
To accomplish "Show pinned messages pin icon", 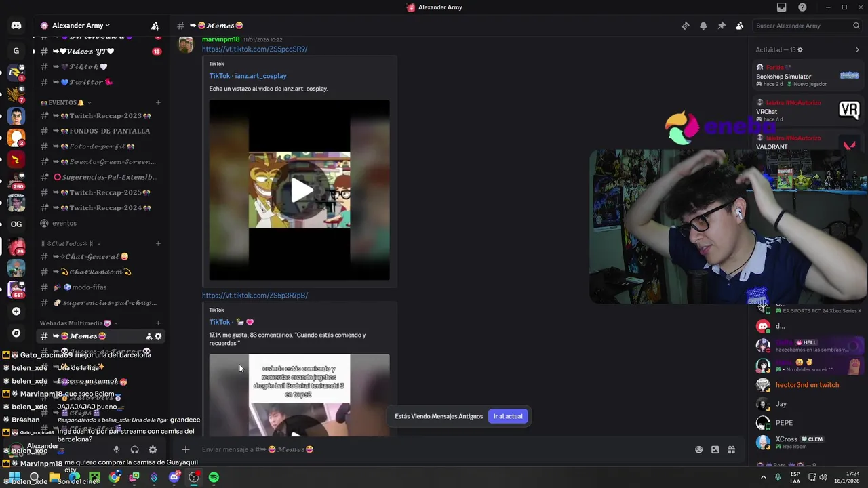I will (x=722, y=26).
